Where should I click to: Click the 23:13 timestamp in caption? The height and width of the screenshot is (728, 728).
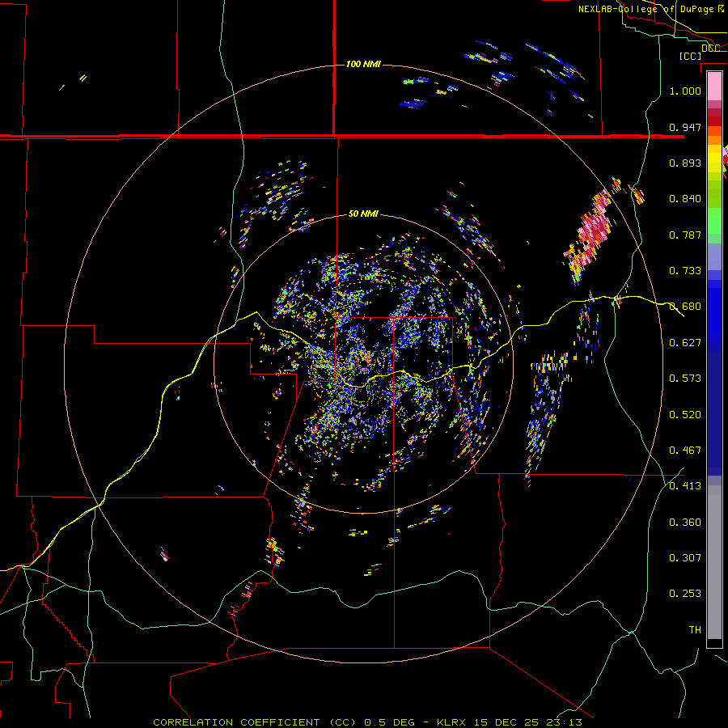(x=563, y=722)
